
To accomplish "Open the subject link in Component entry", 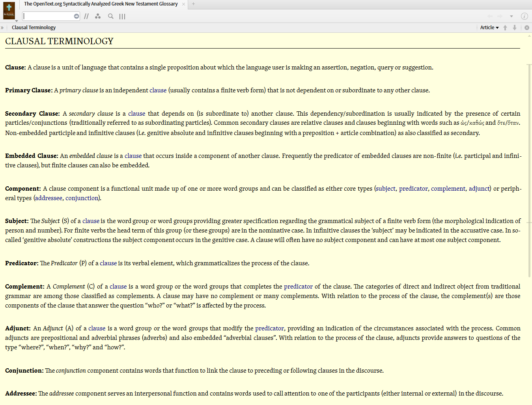I will pyautogui.click(x=386, y=189).
